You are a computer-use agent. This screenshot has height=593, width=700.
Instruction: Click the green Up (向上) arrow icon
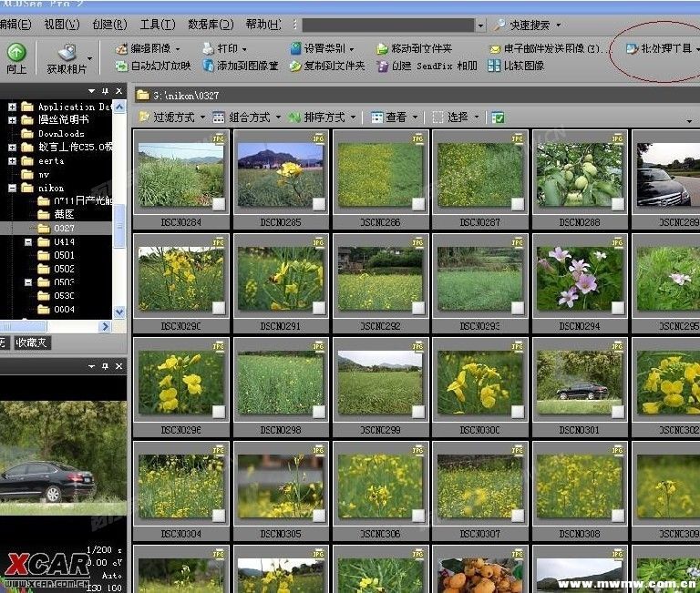(16, 52)
